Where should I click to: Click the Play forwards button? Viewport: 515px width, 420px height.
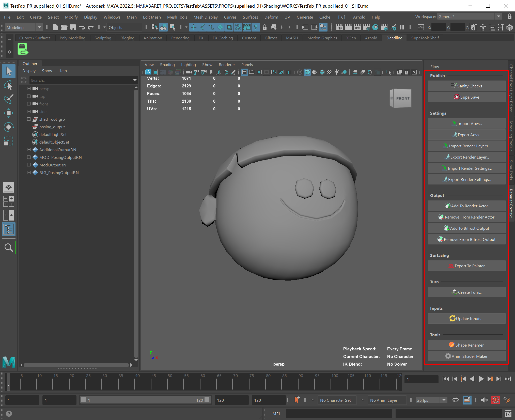[x=481, y=379]
